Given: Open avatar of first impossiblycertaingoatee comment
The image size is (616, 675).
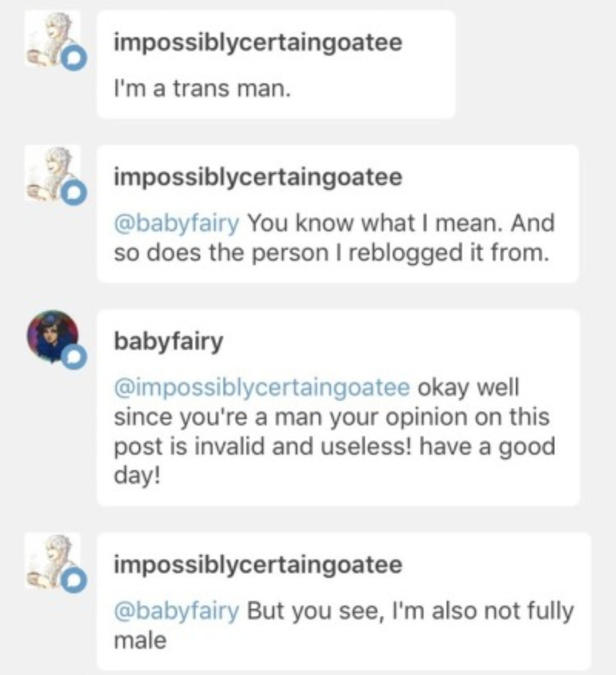Looking at the screenshot, I should click(x=53, y=38).
